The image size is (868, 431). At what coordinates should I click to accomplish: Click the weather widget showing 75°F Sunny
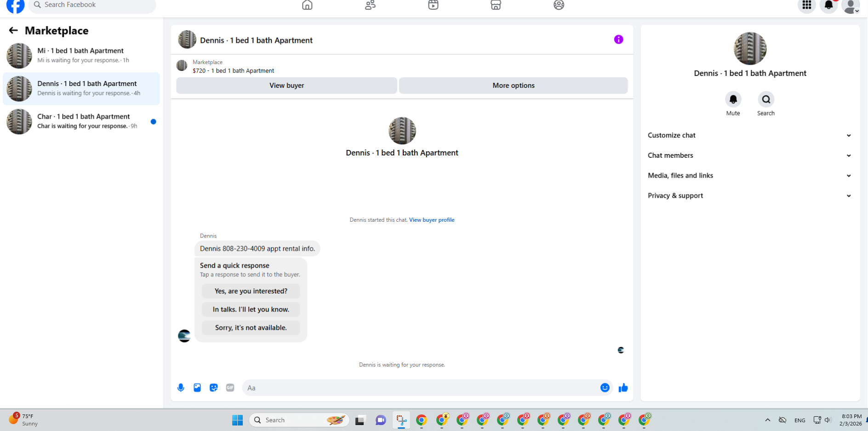pyautogui.click(x=24, y=420)
